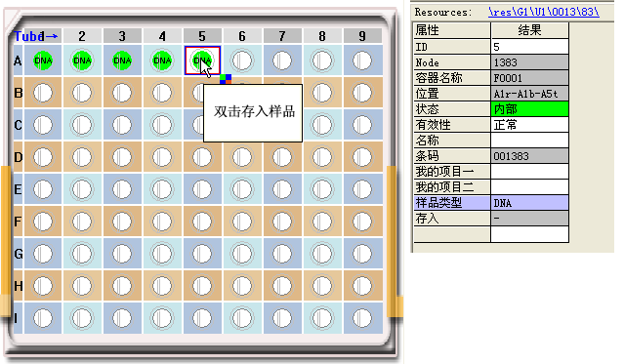Click the Node value 1383
Screen dimensions: 624x364
[x=529, y=62]
